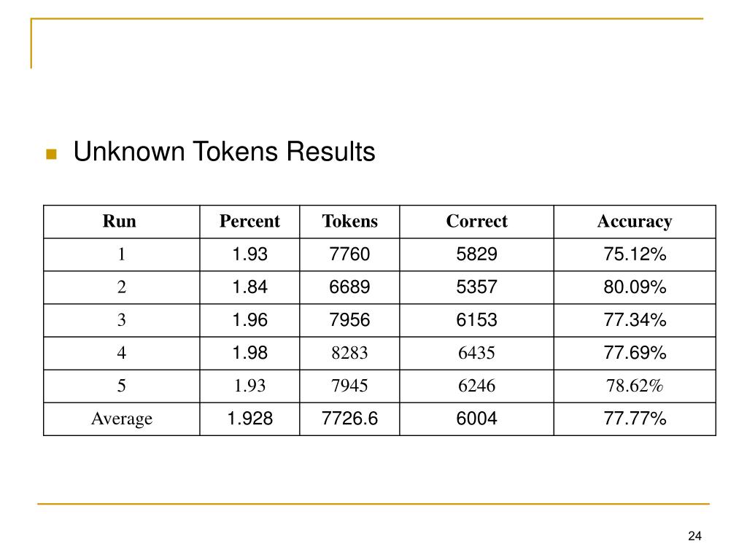Click the 6689 tokens cell

tap(349, 287)
